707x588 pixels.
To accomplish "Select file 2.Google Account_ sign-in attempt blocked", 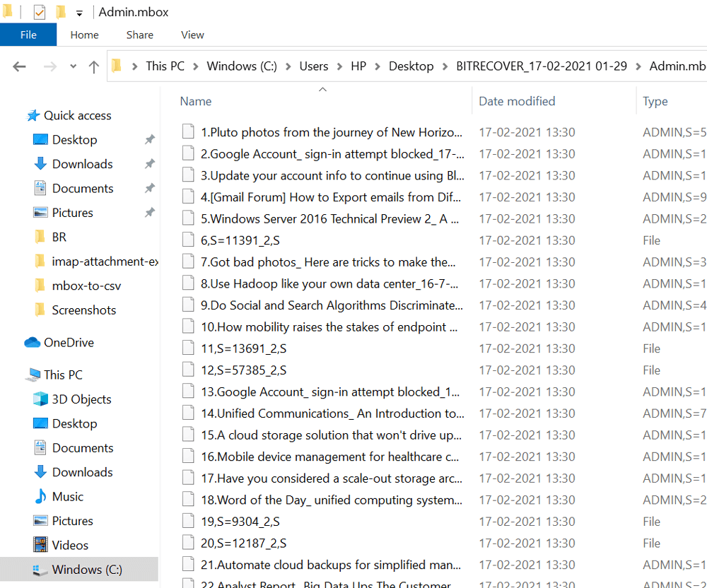I will click(332, 154).
